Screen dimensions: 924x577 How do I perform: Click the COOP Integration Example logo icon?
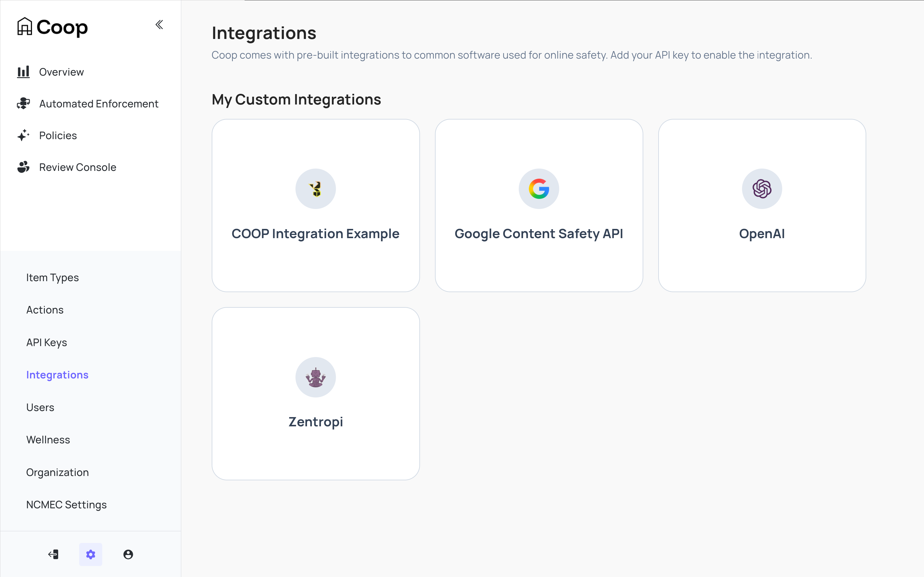[316, 188]
